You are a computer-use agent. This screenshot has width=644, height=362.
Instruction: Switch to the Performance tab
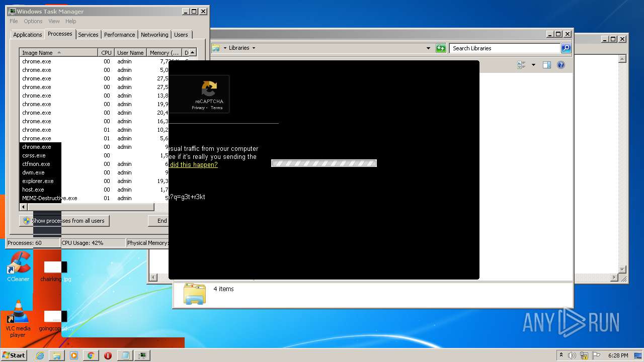pyautogui.click(x=120, y=35)
